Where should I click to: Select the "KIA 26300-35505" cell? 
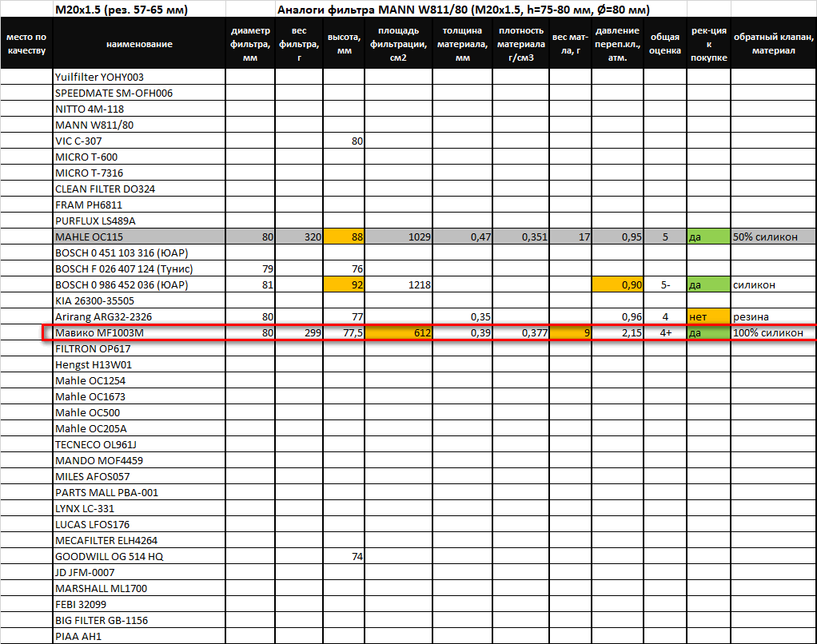coord(139,301)
